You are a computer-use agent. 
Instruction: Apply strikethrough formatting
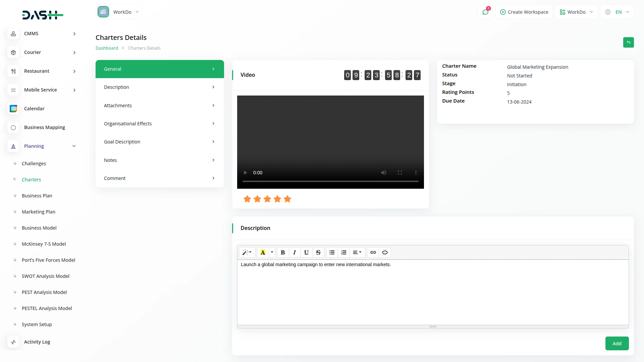(318, 252)
